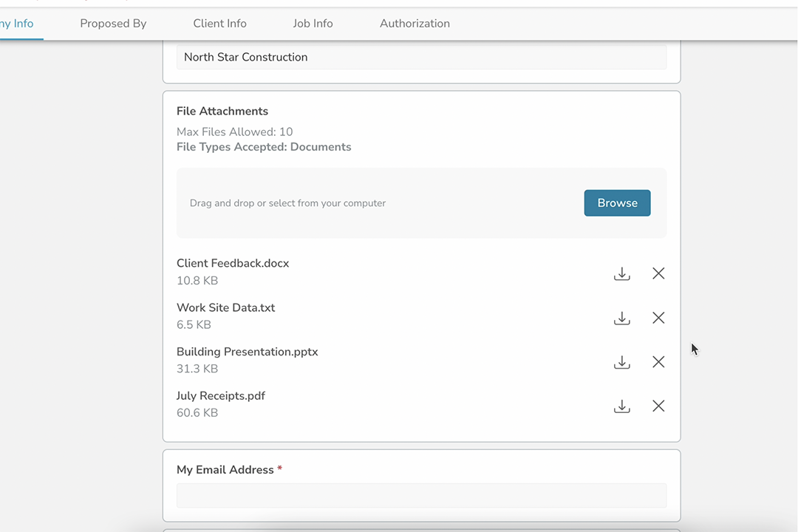The height and width of the screenshot is (532, 798).
Task: Click the 6.5 KB file size text
Action: 194,324
